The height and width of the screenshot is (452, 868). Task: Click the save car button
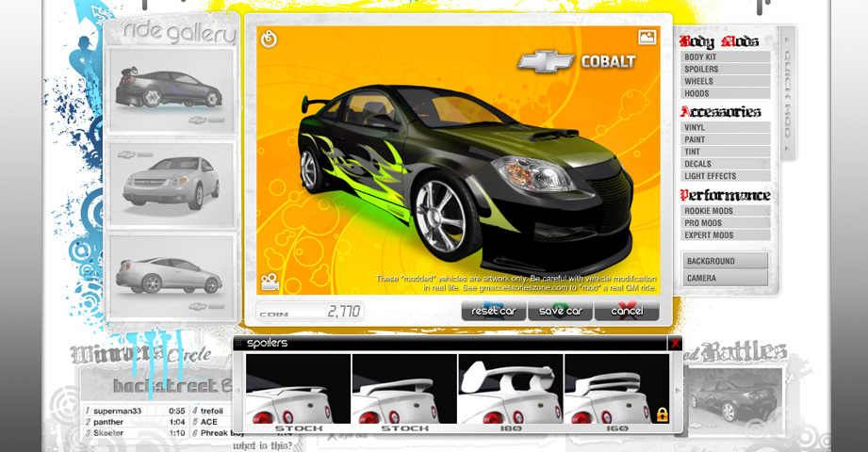pos(560,311)
